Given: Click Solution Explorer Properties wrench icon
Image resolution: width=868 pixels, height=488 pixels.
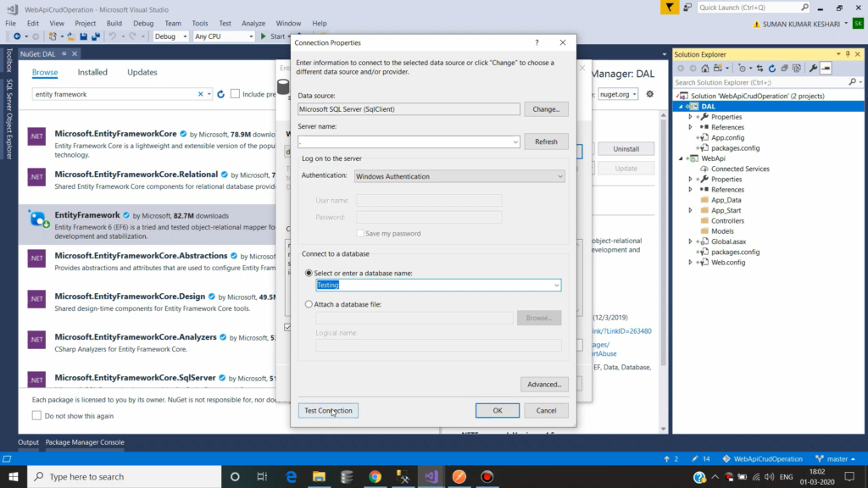Looking at the screenshot, I should coord(813,68).
